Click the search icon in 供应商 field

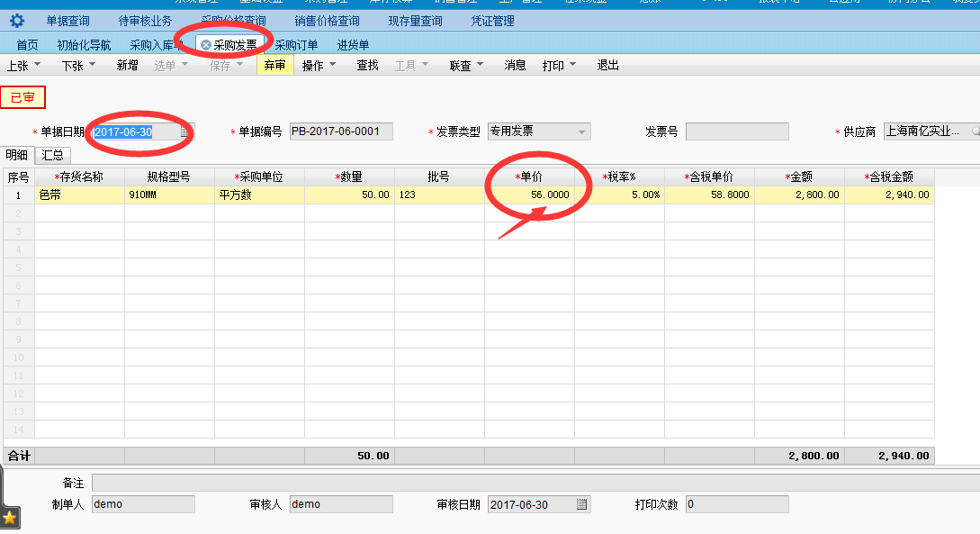[975, 131]
